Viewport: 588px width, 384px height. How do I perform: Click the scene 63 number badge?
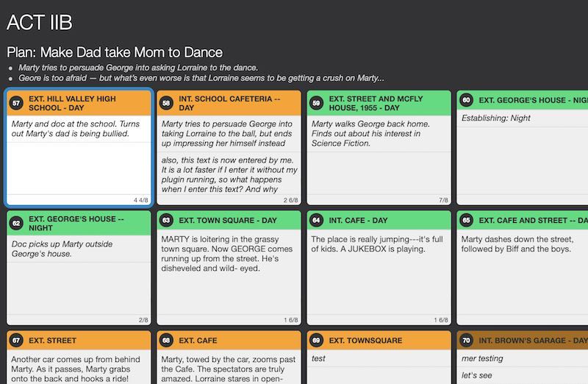(x=167, y=219)
